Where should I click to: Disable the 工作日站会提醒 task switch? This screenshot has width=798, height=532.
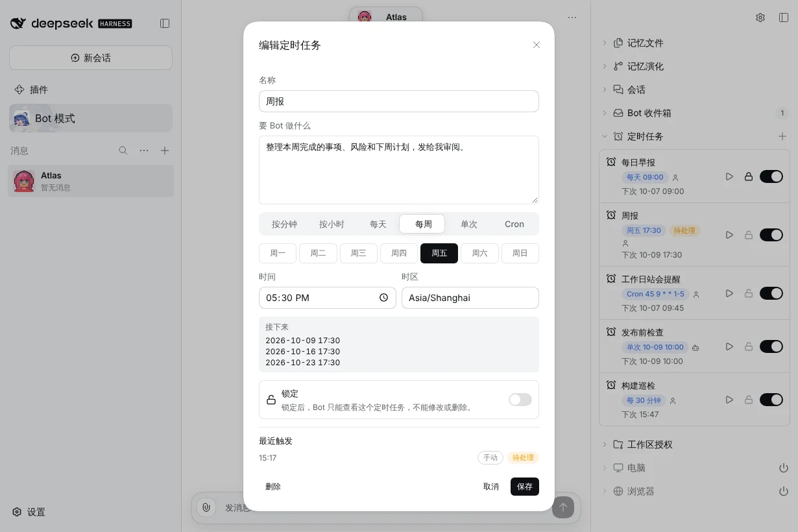coord(771,293)
